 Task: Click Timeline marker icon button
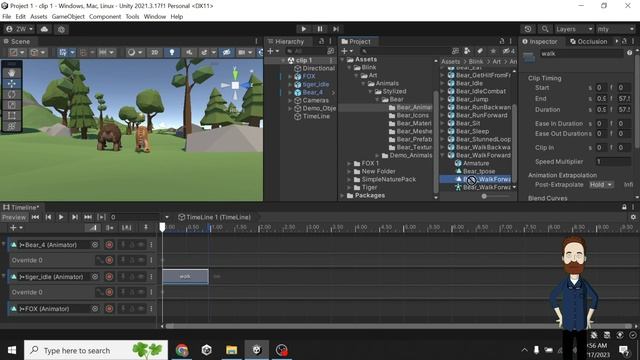(146, 227)
